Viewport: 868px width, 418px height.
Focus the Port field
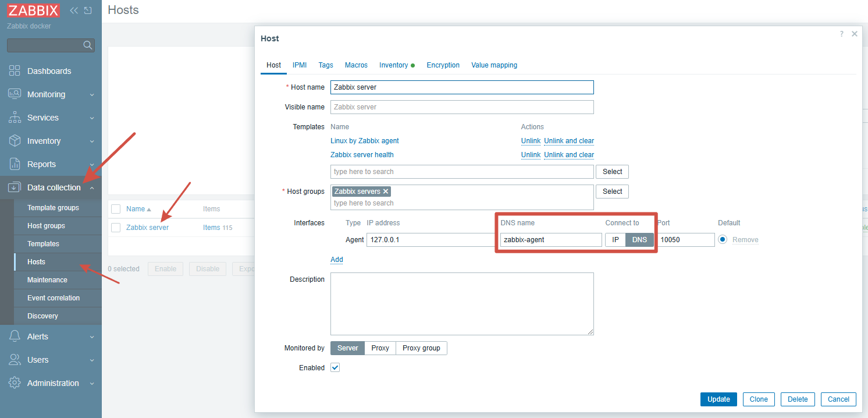point(686,240)
